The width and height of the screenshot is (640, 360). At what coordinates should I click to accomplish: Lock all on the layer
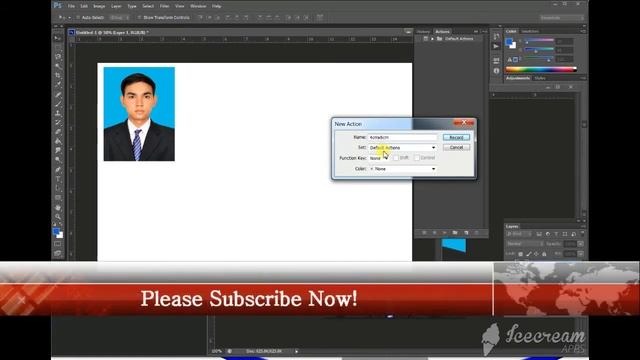[x=544, y=254]
